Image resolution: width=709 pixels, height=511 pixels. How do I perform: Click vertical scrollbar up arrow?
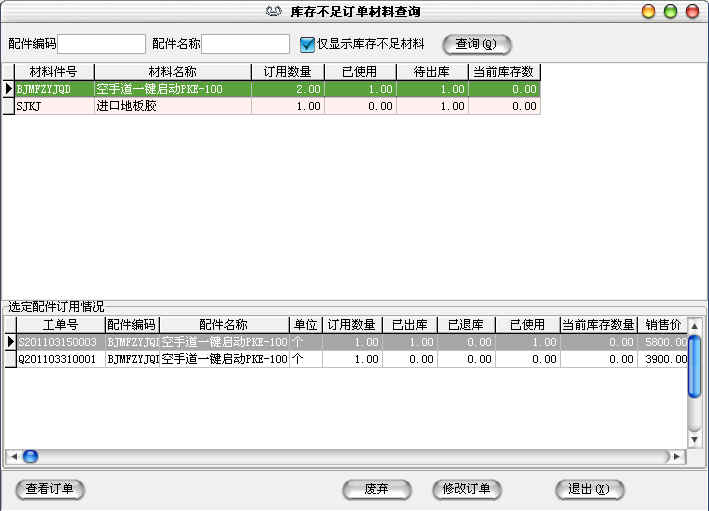click(x=695, y=326)
